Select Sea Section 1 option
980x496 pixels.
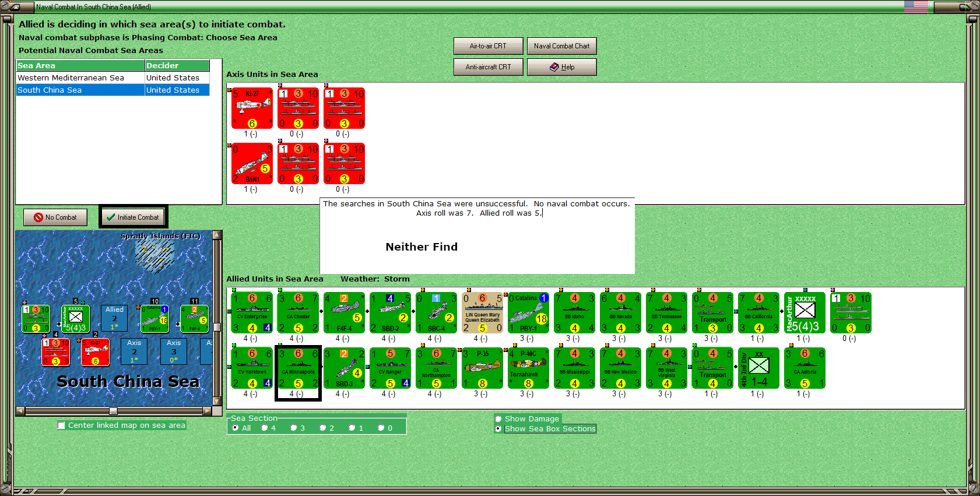352,428
